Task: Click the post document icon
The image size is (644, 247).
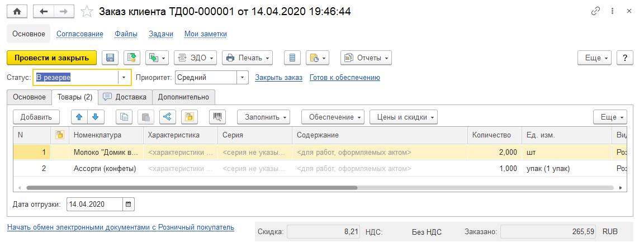Action: click(x=131, y=58)
